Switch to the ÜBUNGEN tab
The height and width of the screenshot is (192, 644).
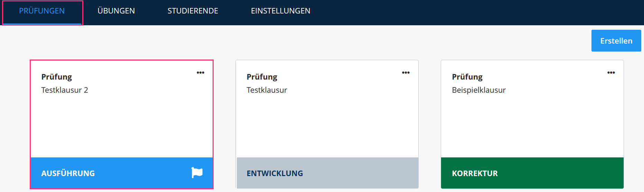tap(116, 11)
